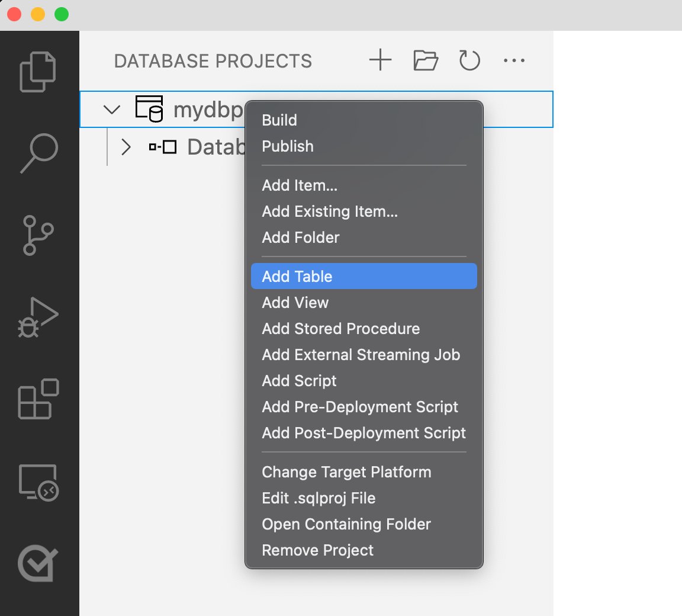This screenshot has height=616, width=682.
Task: Open the Source Control view
Action: tap(39, 236)
